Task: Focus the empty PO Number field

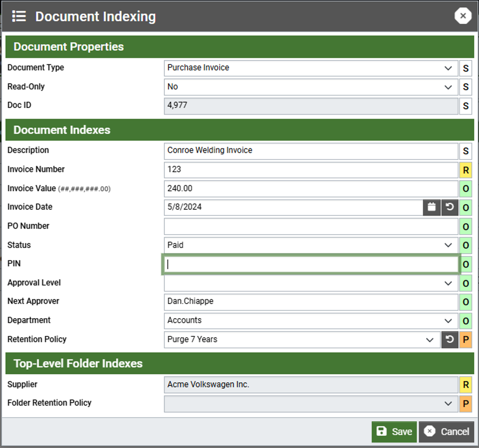Action: point(311,227)
